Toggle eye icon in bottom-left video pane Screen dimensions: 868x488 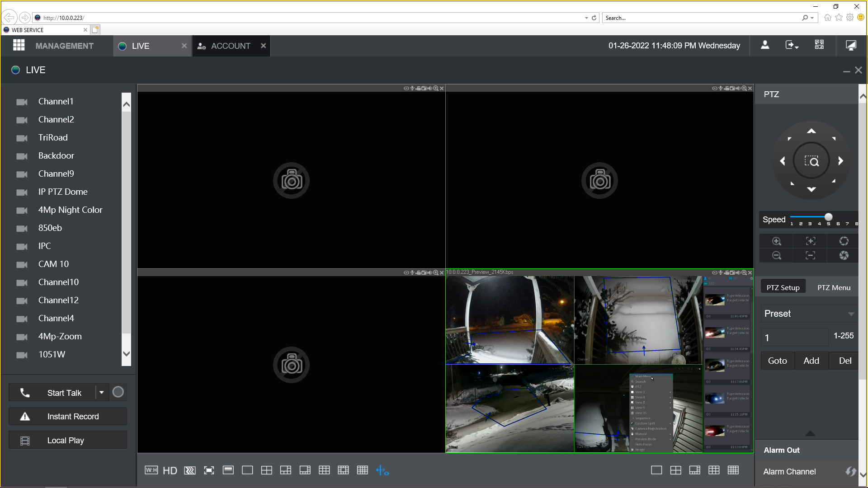pyautogui.click(x=406, y=272)
